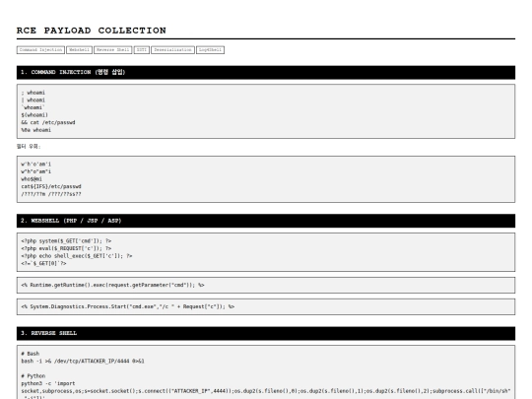Click the '# Python' comment line

[33, 376]
